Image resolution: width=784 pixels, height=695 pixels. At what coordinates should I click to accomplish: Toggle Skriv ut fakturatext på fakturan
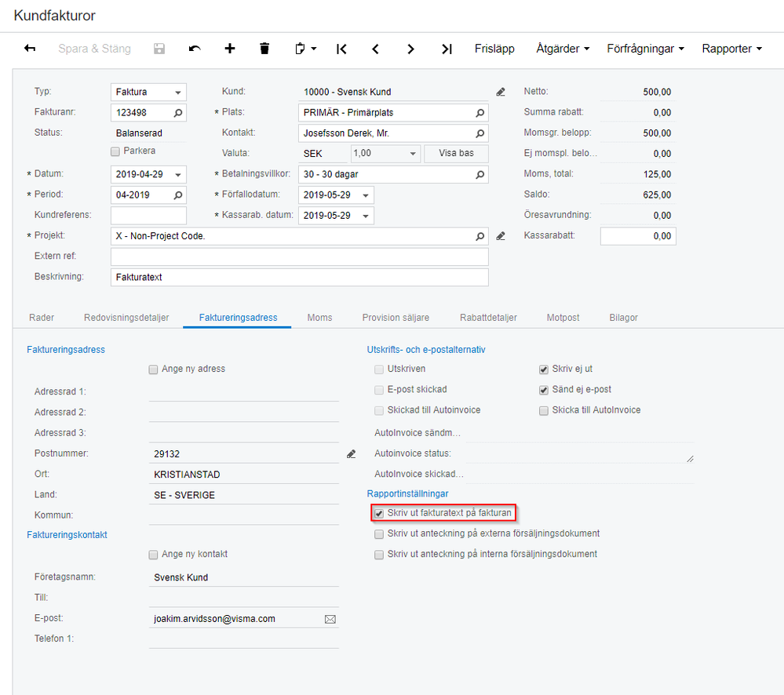pos(379,514)
